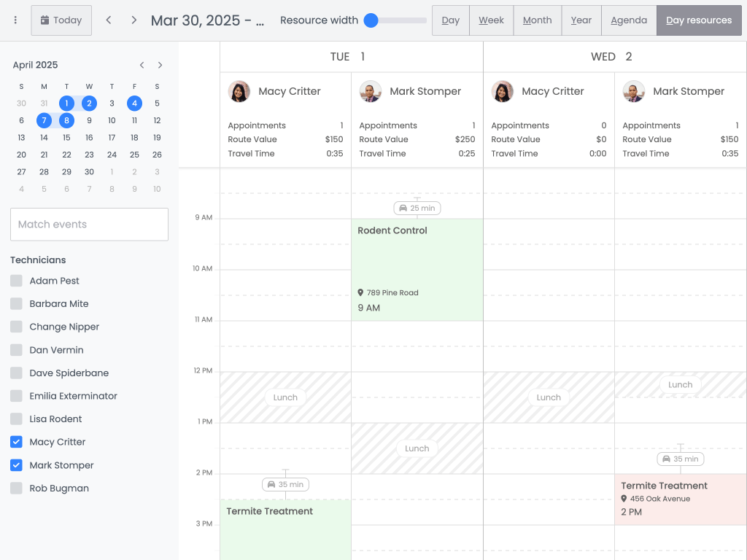Jump to Today

61,20
